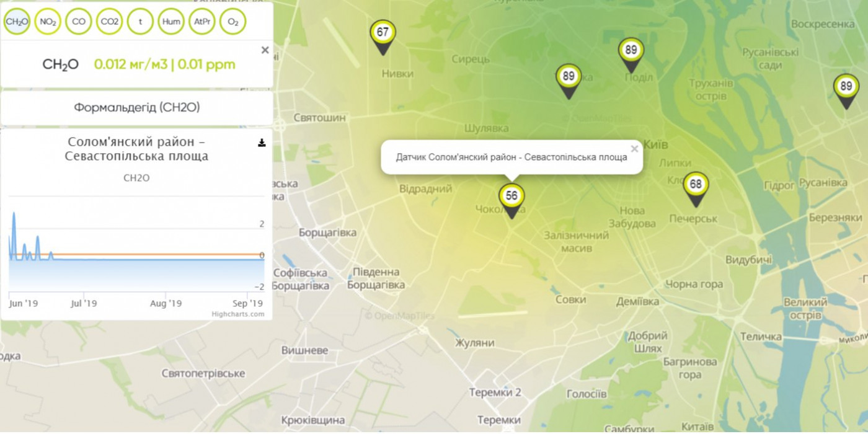Click the blue spike in June chart
The image size is (868, 434).
point(14,217)
